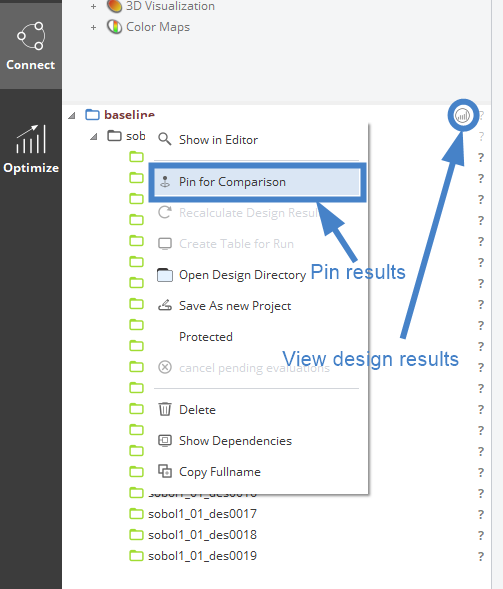
Task: Collapse the baseline tree node arrow
Action: point(72,115)
